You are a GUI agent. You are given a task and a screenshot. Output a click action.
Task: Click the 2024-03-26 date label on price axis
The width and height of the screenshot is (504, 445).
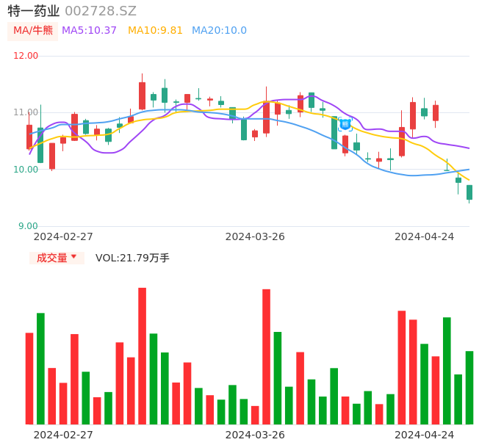point(255,236)
